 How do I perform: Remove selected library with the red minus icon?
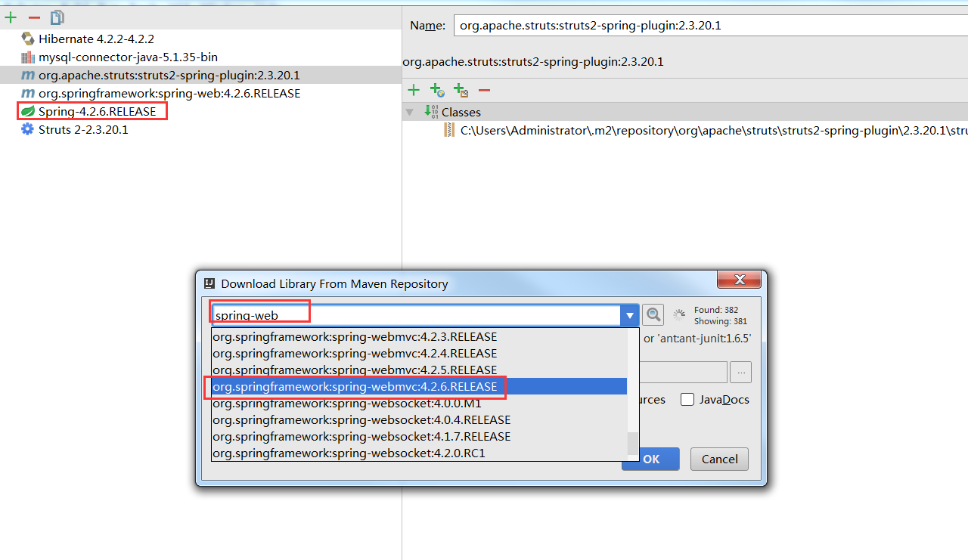coord(34,17)
